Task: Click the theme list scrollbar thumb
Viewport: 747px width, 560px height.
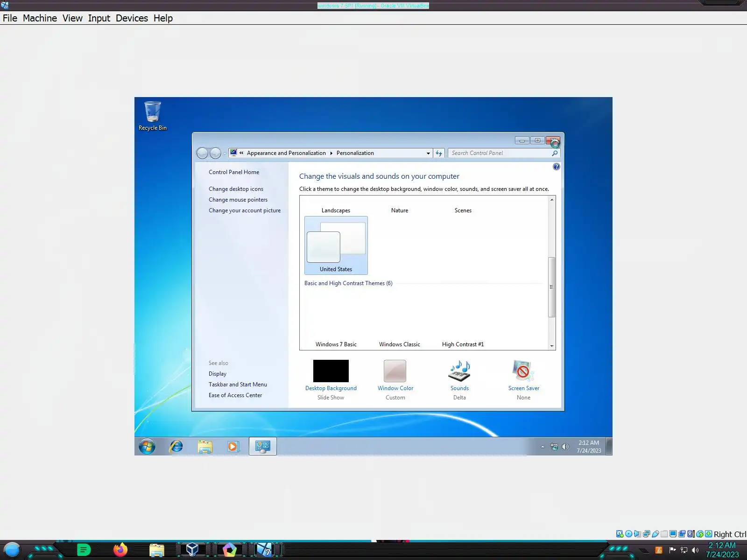Action: click(x=551, y=287)
